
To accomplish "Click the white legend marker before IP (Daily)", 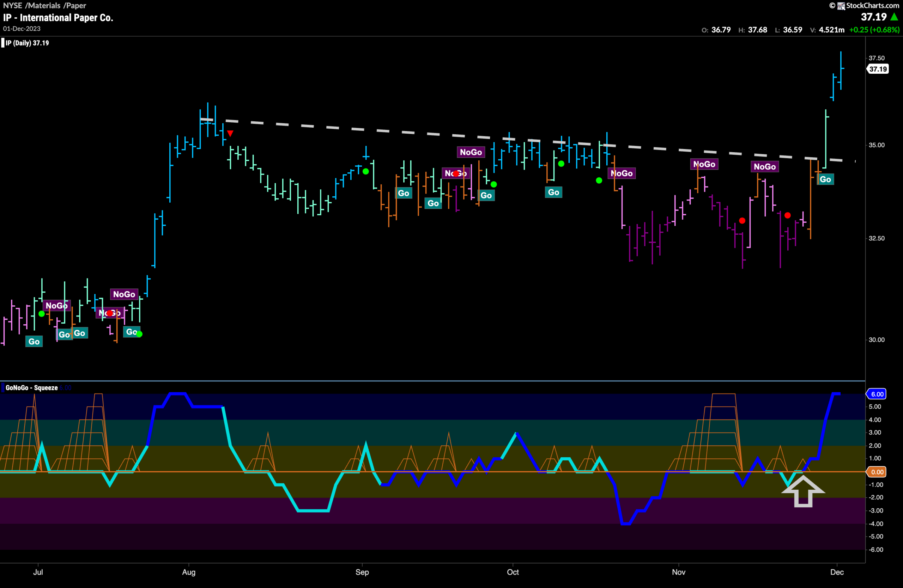I will 3,43.
